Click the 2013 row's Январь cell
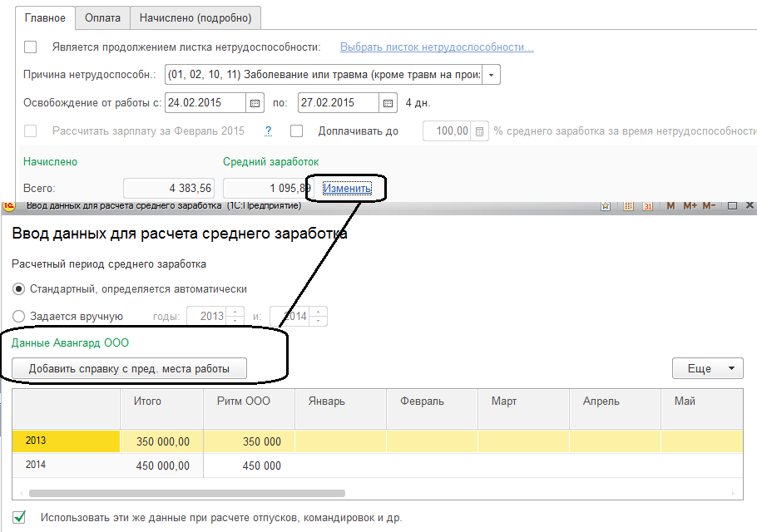Image resolution: width=757 pixels, height=532 pixels. pos(341,441)
